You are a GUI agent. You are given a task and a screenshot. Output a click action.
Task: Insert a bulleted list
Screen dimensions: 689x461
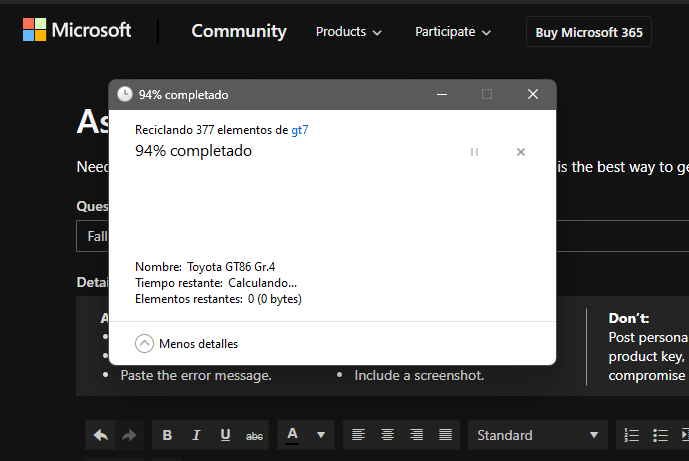click(x=660, y=435)
